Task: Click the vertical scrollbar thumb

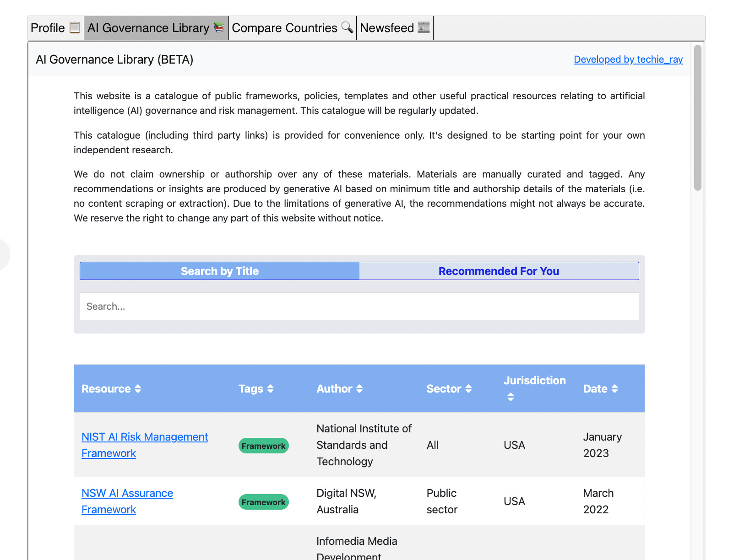Action: [x=698, y=118]
